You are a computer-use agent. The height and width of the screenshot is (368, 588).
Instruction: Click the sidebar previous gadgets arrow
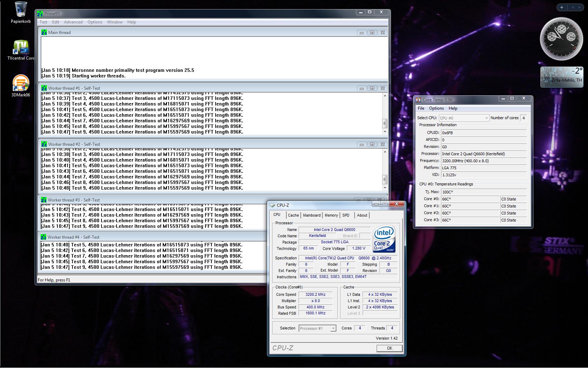(573, 7)
